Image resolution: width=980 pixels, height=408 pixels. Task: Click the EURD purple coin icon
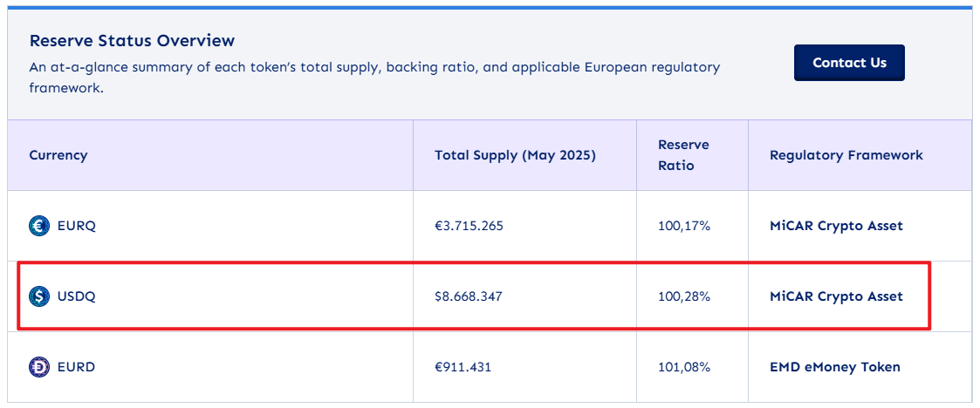coord(38,367)
